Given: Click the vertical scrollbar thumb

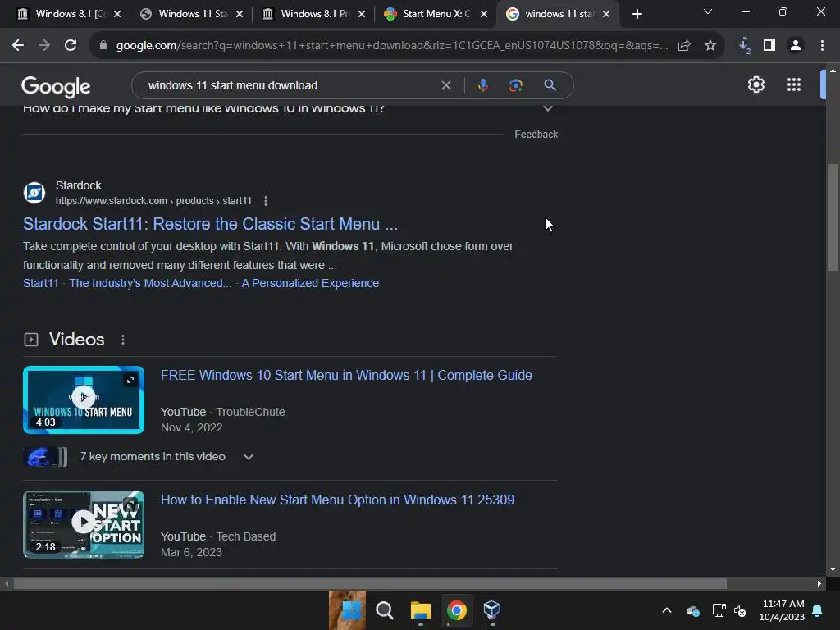Looking at the screenshot, I should tap(833, 217).
